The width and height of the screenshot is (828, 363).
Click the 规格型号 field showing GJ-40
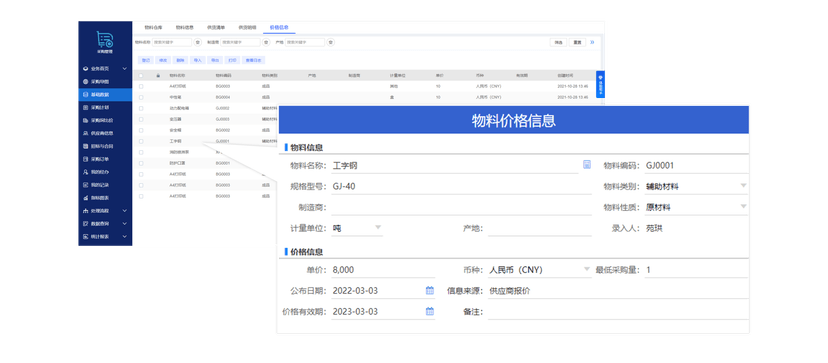pyautogui.click(x=461, y=186)
